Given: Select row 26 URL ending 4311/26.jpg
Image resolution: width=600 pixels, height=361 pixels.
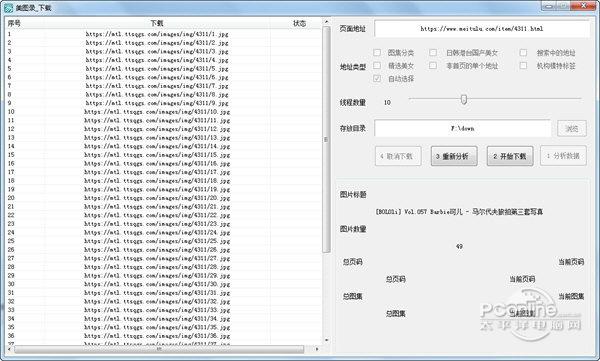Looking at the screenshot, I should [157, 250].
